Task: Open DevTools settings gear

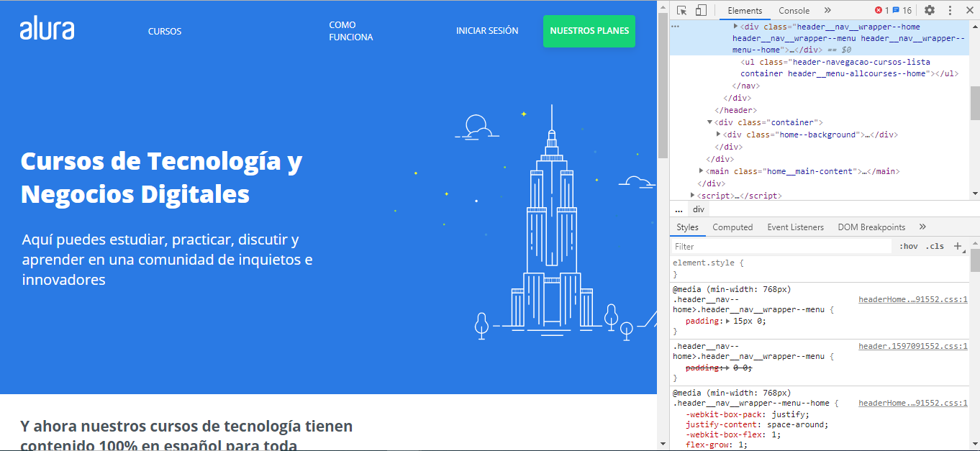Action: [930, 10]
